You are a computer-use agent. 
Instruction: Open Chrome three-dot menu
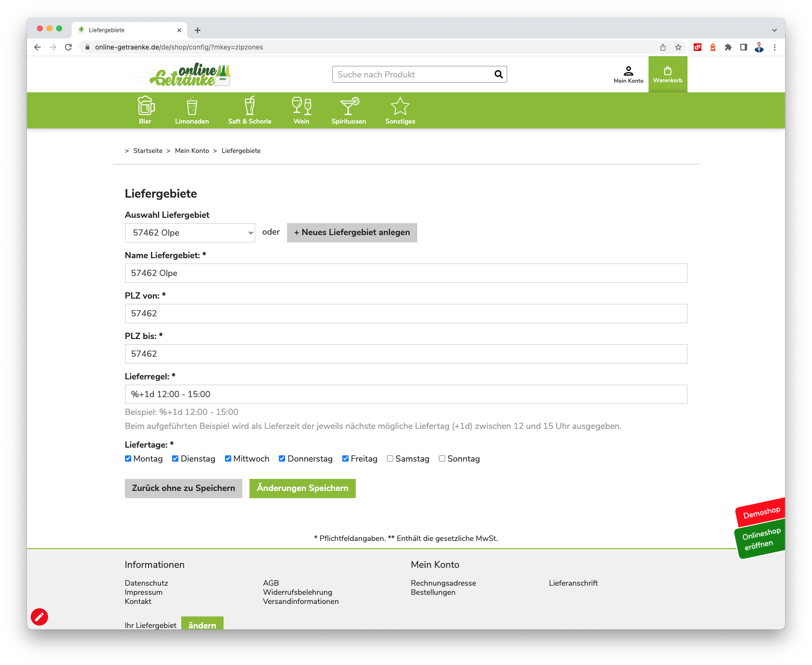coord(775,47)
